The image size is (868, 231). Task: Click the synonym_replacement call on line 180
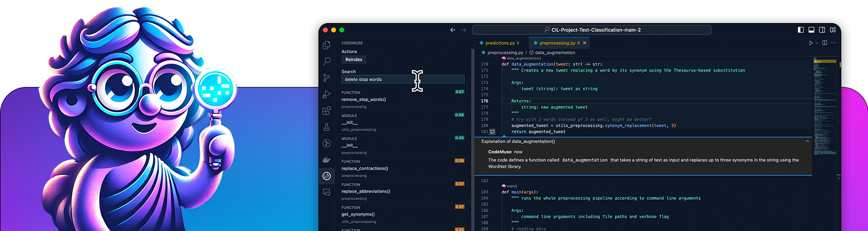point(629,126)
